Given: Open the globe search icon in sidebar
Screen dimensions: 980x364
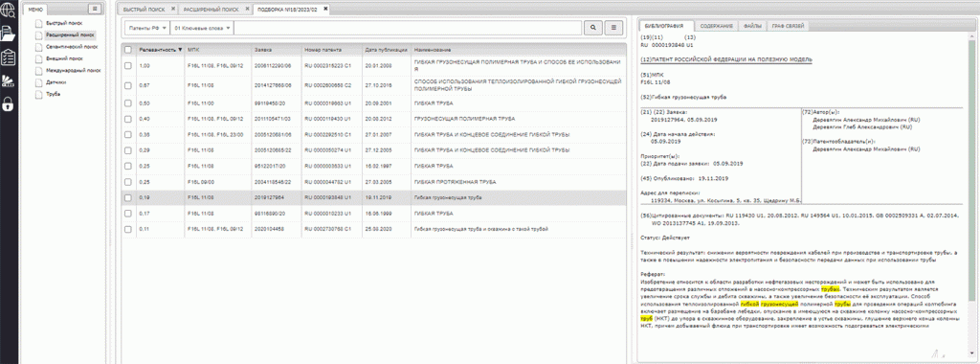Looking at the screenshot, I should point(8,9).
